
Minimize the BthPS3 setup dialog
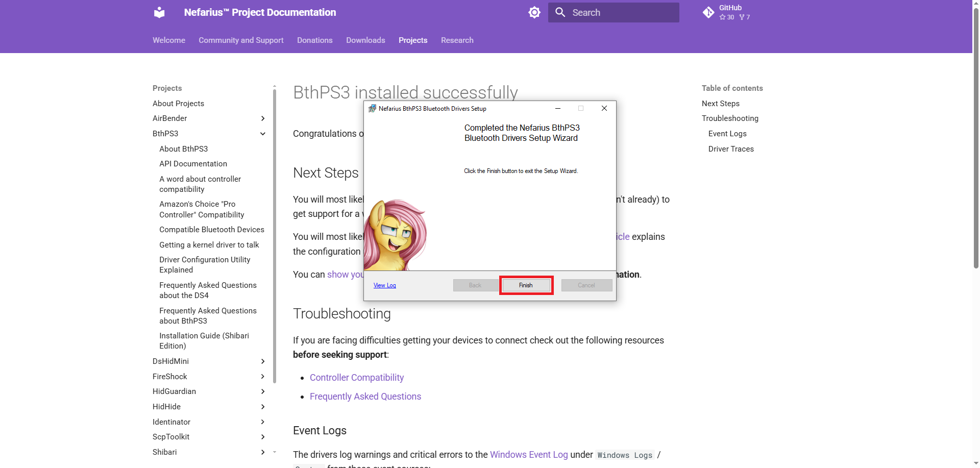(557, 108)
